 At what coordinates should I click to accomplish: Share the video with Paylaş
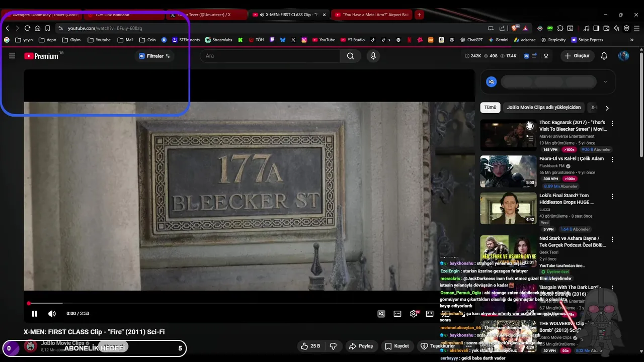[x=361, y=346]
